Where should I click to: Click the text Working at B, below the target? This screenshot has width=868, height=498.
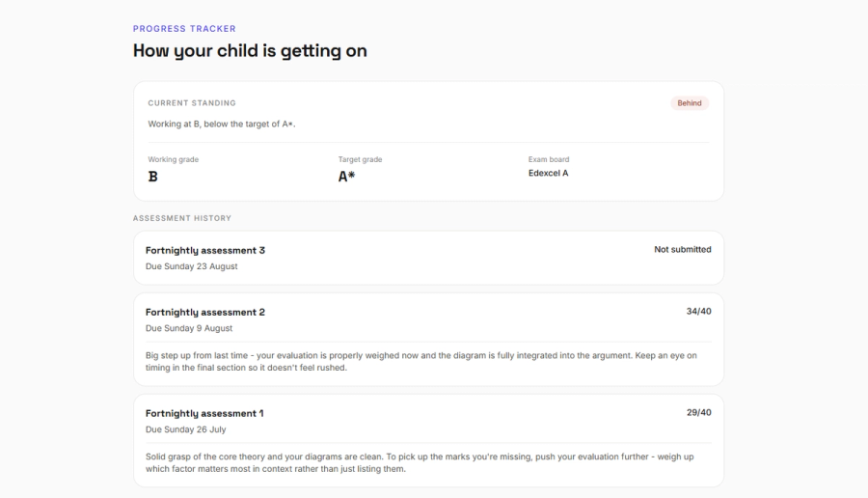pos(222,124)
